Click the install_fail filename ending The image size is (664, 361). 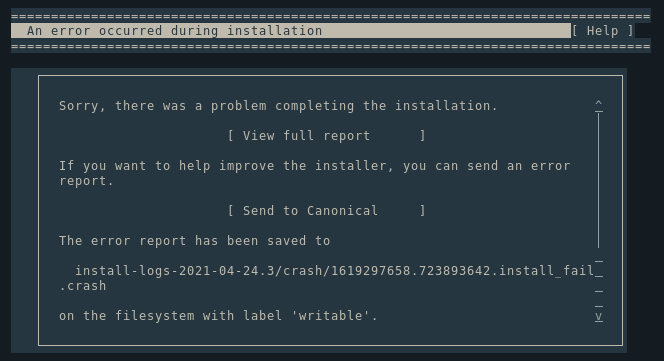point(547,271)
